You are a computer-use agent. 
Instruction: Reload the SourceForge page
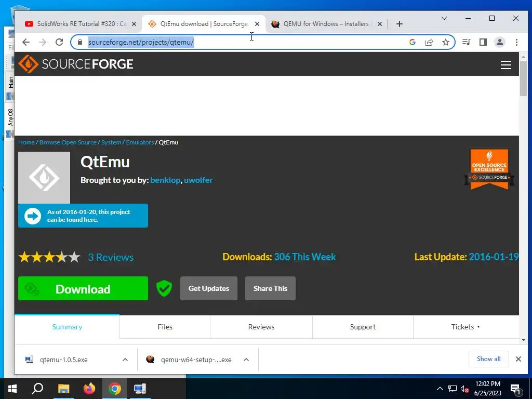[x=59, y=42]
